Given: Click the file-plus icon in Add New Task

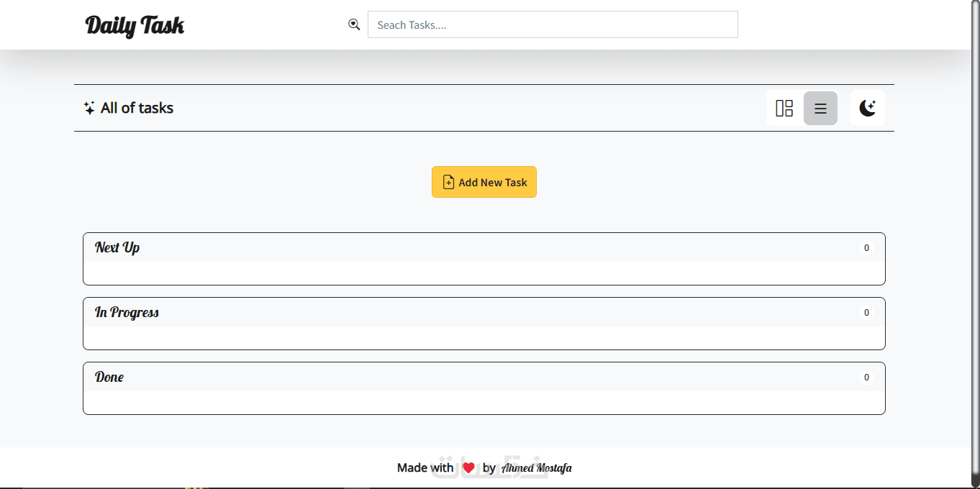Looking at the screenshot, I should 448,183.
